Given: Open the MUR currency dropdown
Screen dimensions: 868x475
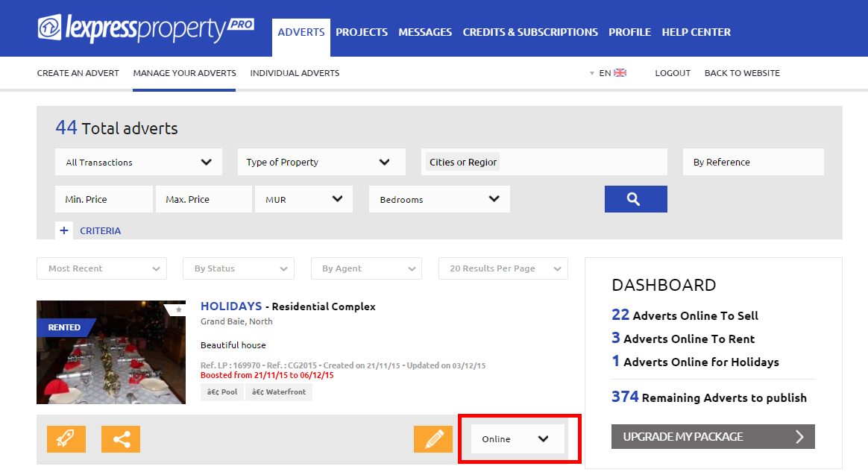Looking at the screenshot, I should 304,199.
